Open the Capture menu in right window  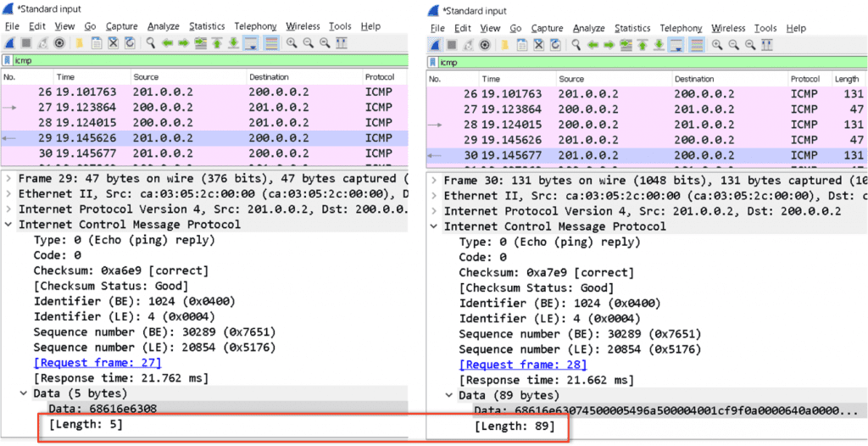coord(547,28)
